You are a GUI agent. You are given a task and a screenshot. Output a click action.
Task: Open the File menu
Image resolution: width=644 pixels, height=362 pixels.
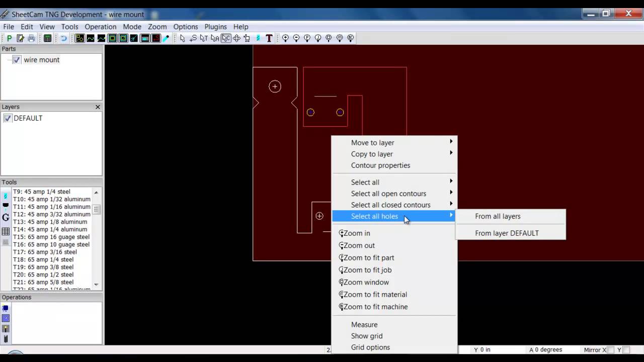(9, 27)
